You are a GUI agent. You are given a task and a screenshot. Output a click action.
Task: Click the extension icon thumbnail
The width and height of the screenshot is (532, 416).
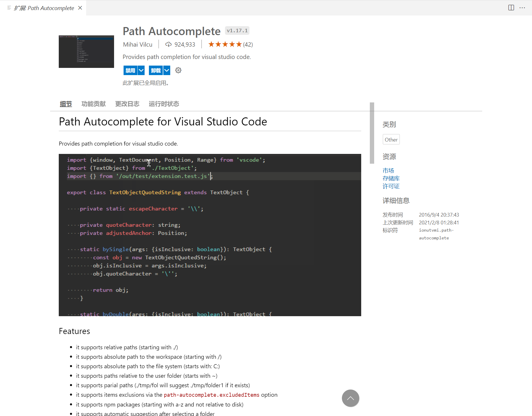click(86, 51)
